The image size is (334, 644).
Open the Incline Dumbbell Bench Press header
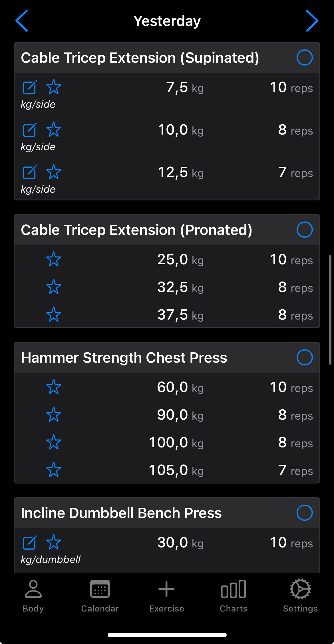121,513
